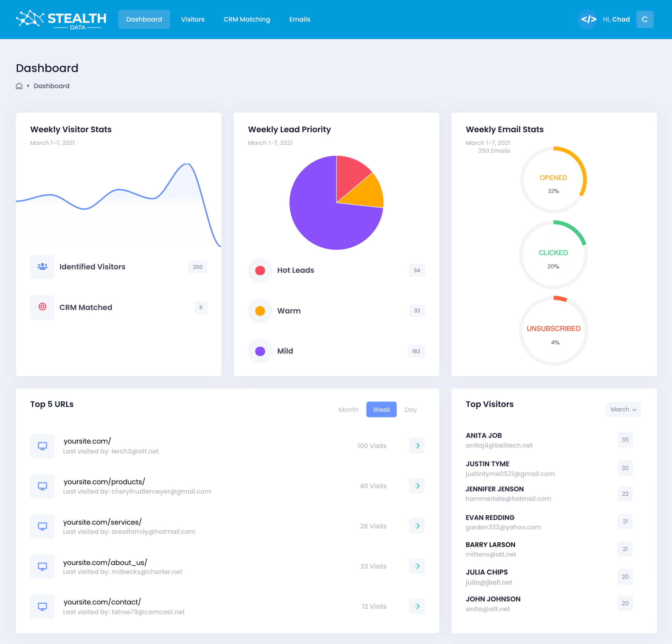Switch Top 5 URLs to Month view
This screenshot has height=644, width=672.
(348, 409)
